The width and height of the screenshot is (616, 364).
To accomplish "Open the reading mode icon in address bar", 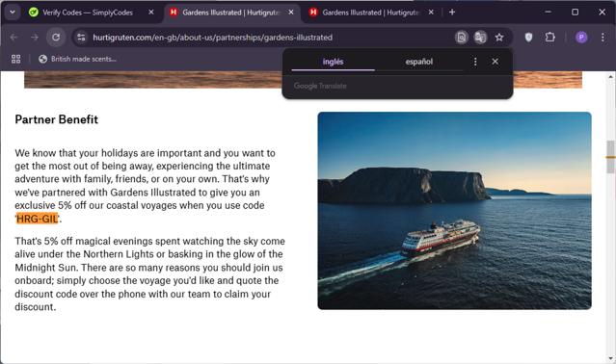I will [x=462, y=38].
